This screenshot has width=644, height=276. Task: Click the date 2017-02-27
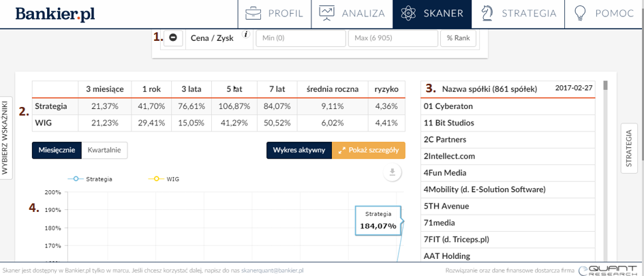coord(574,87)
